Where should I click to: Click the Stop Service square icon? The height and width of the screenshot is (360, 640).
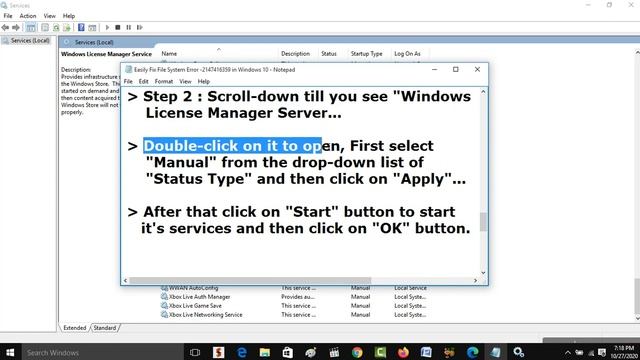point(118,27)
